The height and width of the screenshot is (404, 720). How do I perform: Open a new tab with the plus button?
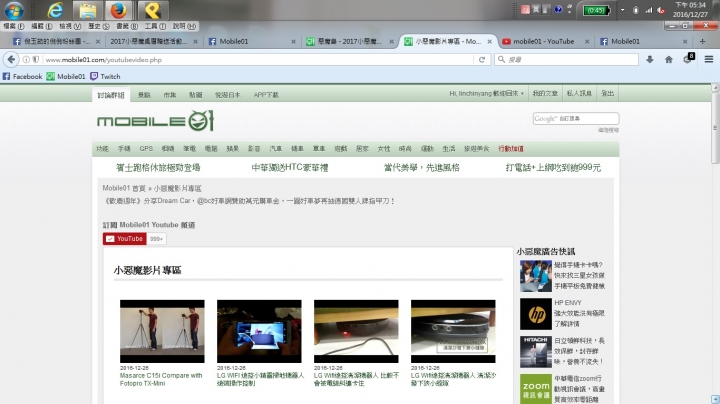tap(702, 41)
